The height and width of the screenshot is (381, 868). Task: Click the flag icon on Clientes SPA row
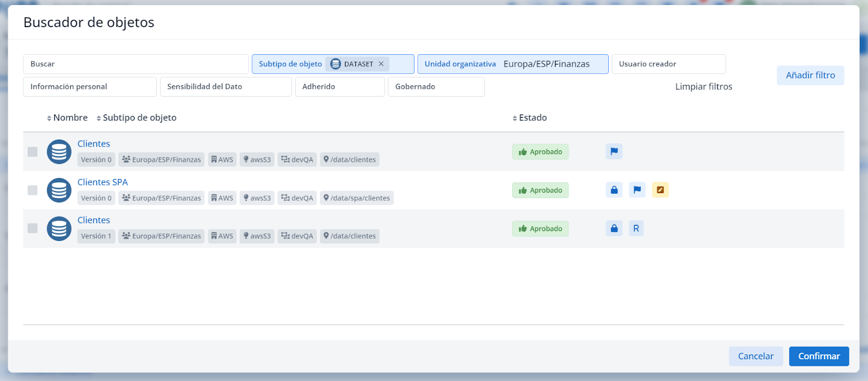click(637, 190)
